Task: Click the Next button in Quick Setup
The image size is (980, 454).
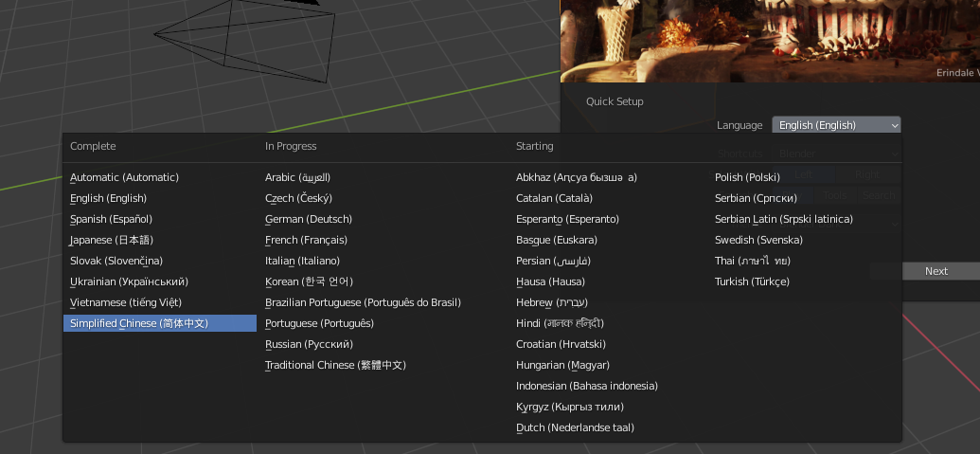Action: coord(935,271)
